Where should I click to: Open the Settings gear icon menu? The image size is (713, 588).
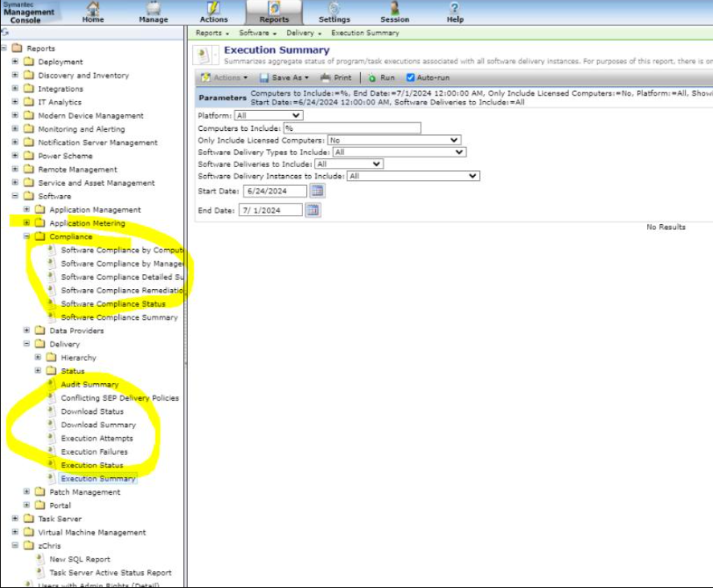pos(334,8)
